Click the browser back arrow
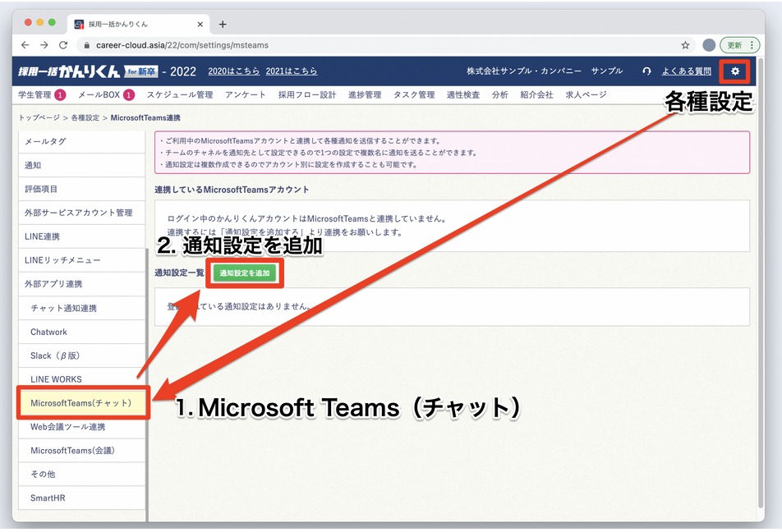Screen dimensions: 782x532 coord(25,45)
